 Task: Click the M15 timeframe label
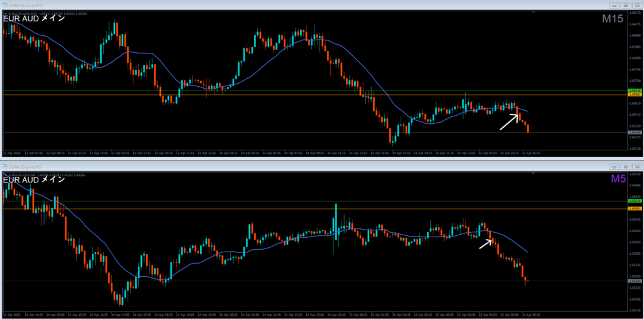pos(612,20)
